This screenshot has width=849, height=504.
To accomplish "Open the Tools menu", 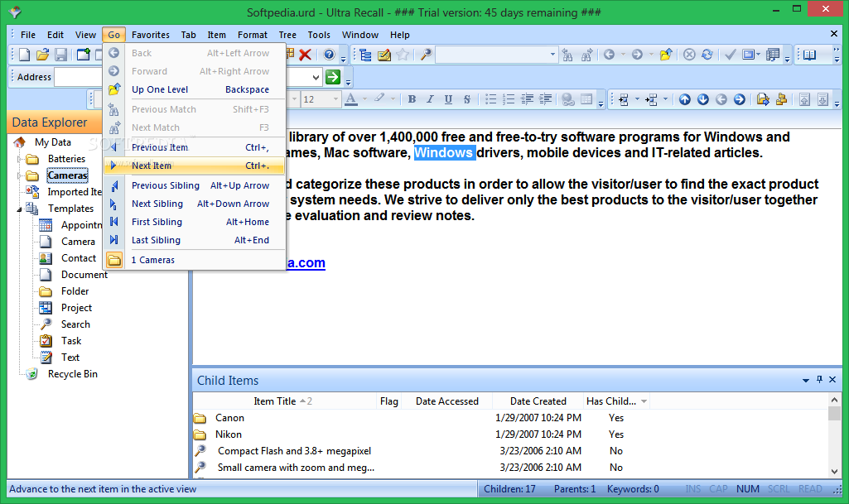I will click(x=319, y=35).
